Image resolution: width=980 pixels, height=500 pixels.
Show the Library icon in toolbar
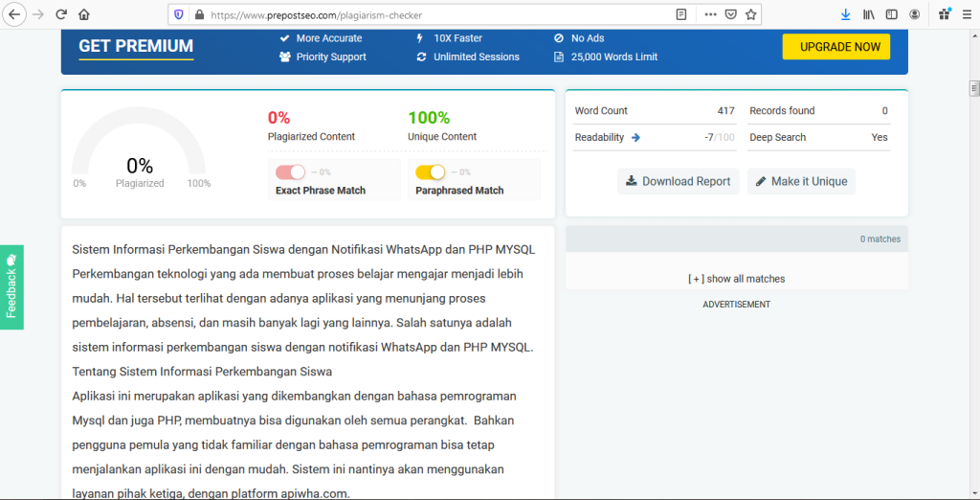pos(869,14)
